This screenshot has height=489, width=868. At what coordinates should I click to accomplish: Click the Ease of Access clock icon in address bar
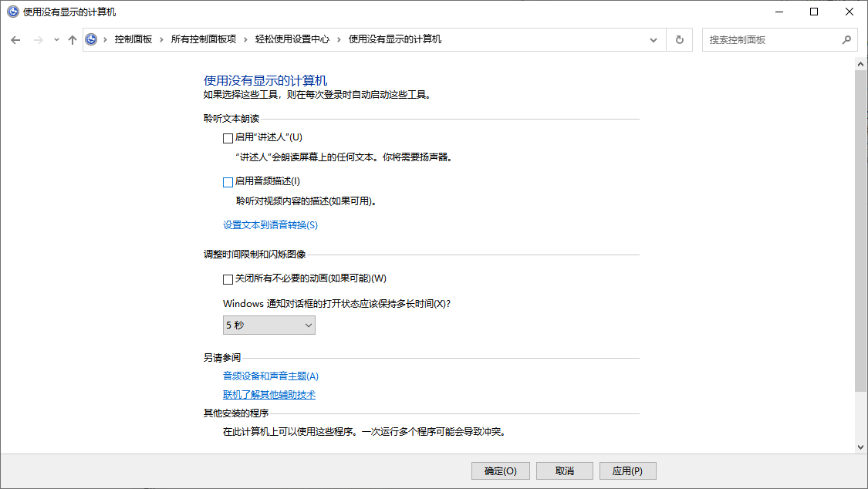(x=92, y=39)
